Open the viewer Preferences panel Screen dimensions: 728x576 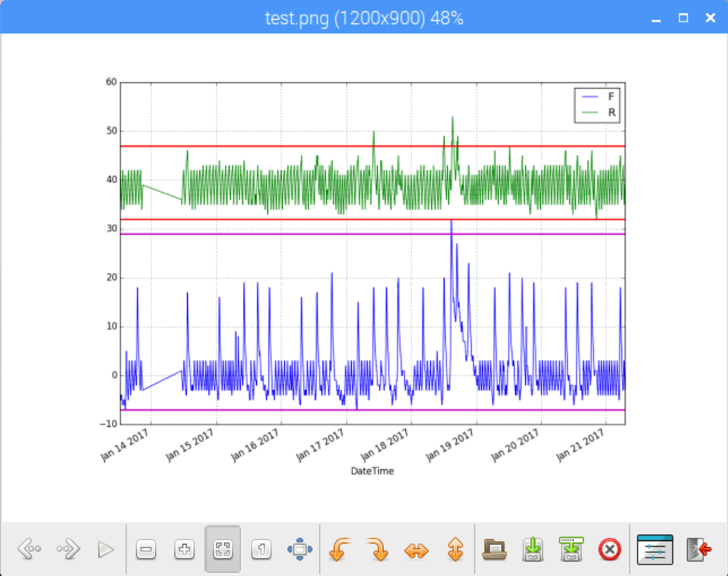(x=655, y=550)
